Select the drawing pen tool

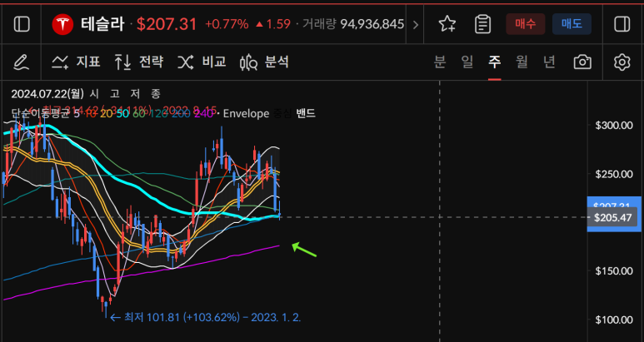(x=21, y=62)
